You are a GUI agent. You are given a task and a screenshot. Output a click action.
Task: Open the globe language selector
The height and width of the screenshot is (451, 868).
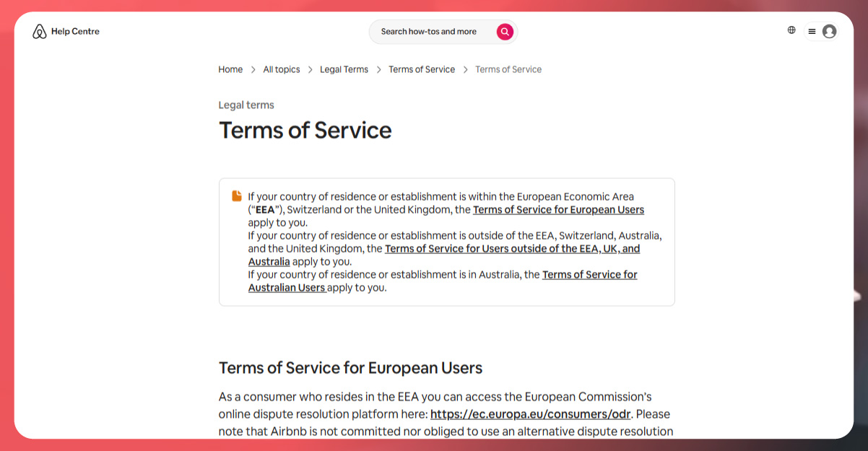[791, 30]
